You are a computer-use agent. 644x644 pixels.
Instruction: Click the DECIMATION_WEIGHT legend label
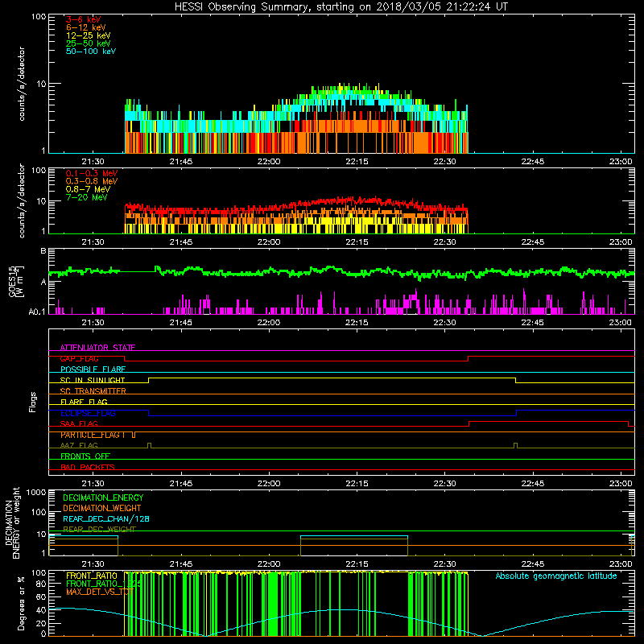pos(102,508)
